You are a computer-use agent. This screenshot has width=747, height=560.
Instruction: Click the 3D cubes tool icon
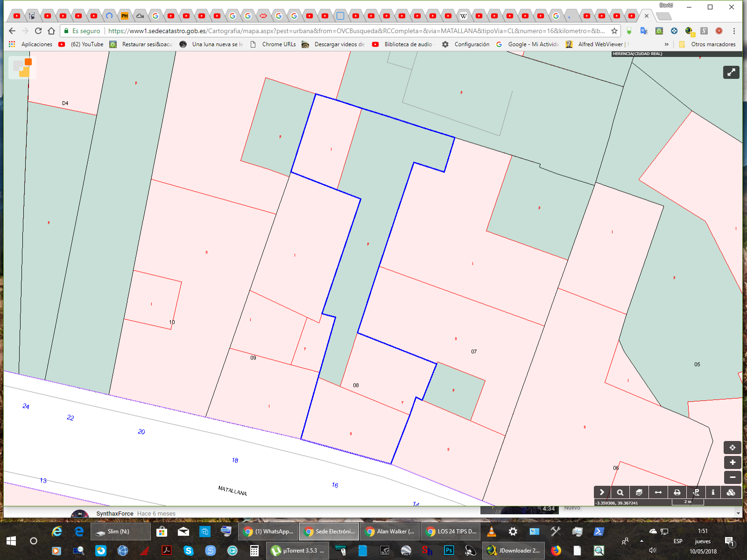click(x=731, y=492)
